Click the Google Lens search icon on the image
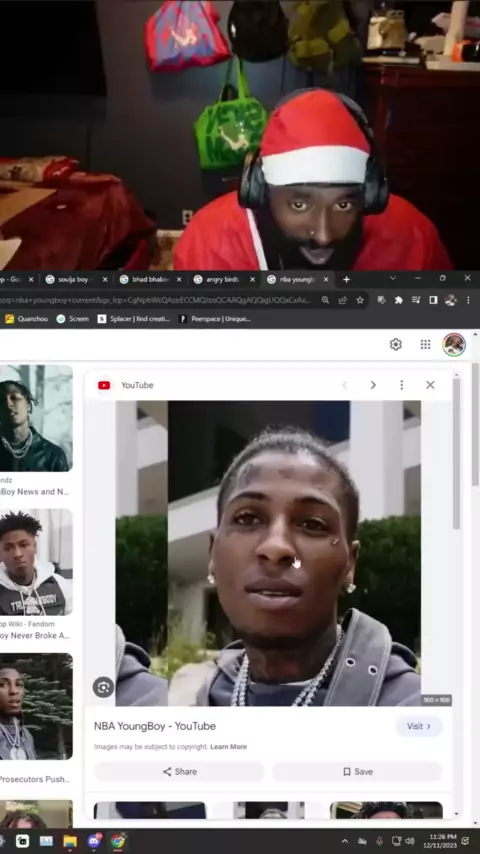This screenshot has width=480, height=854. [103, 687]
